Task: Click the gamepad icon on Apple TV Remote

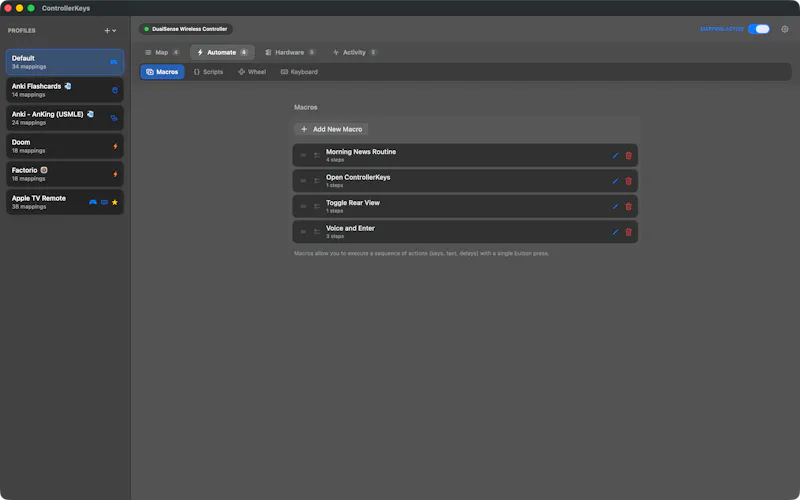Action: pos(93,202)
